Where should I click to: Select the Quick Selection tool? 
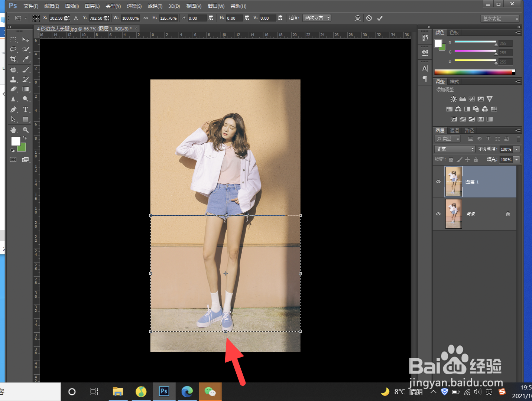26,49
